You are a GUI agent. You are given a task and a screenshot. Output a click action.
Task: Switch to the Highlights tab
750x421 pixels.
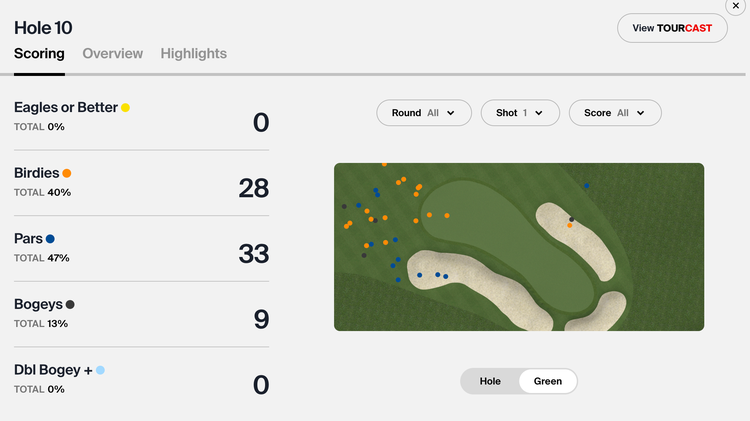point(193,54)
